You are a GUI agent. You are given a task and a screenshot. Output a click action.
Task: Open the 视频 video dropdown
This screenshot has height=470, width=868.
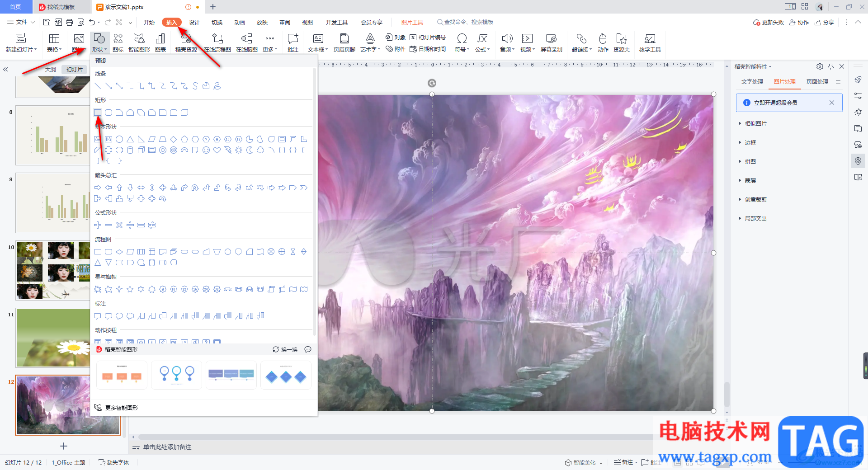point(528,43)
